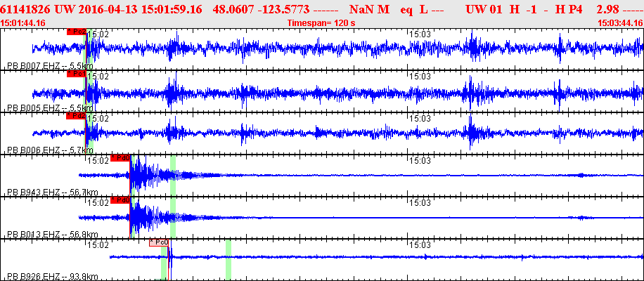The image size is (644, 281).
Task: Select the Pc0 pick flag on B926 trace
Action: click(159, 242)
